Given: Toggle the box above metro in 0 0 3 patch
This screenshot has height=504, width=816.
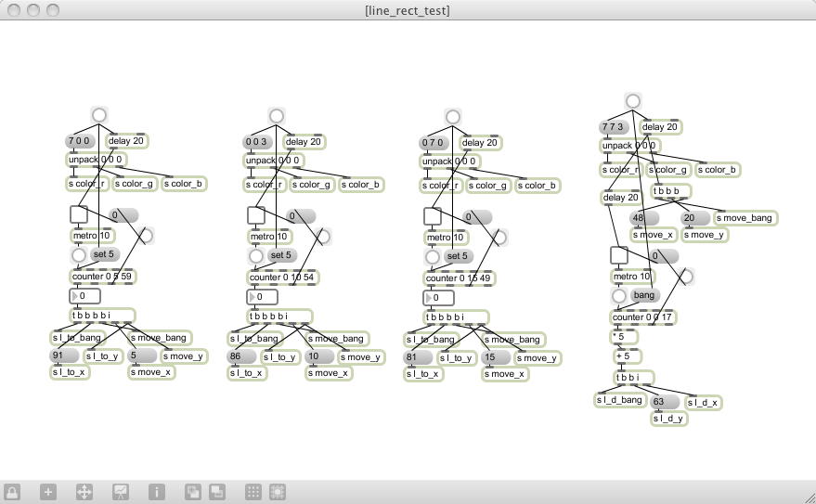Looking at the screenshot, I should (x=256, y=215).
